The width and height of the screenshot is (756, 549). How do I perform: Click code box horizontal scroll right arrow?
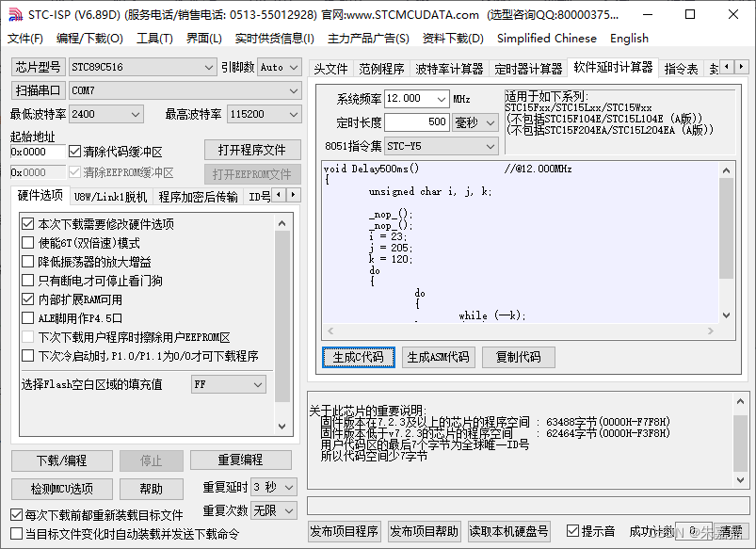click(x=710, y=331)
